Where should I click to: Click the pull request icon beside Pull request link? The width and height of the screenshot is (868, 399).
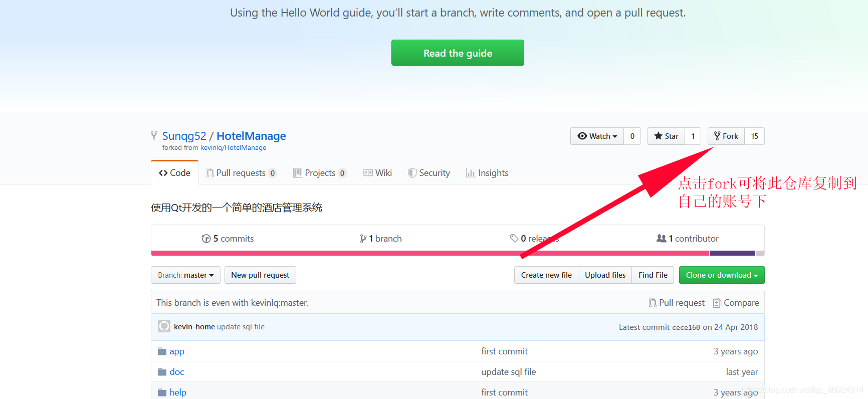[x=653, y=303]
